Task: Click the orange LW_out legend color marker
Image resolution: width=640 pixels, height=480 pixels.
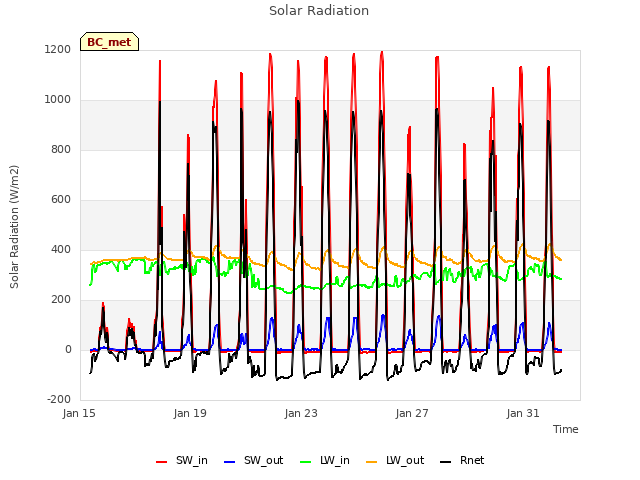Action: coord(372,462)
